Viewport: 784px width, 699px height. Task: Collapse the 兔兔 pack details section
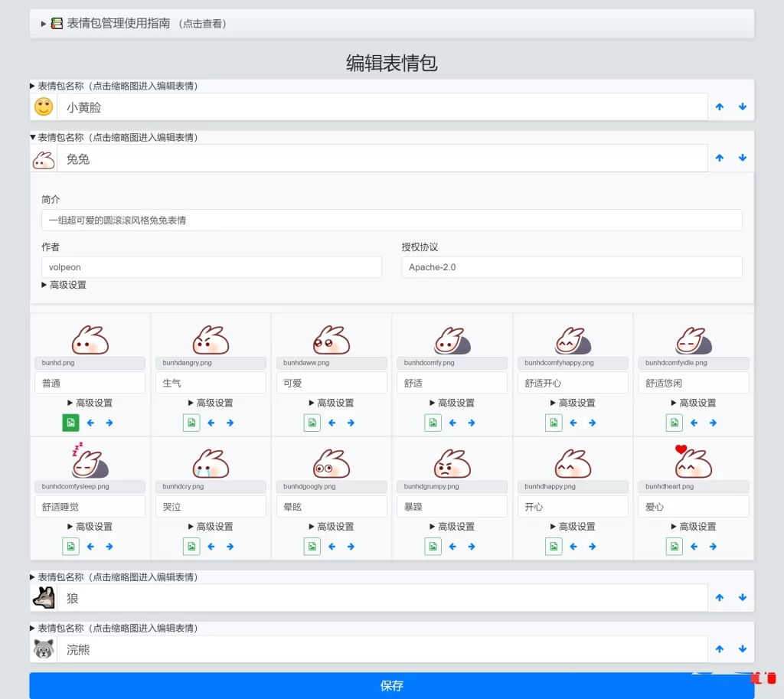tap(32, 138)
